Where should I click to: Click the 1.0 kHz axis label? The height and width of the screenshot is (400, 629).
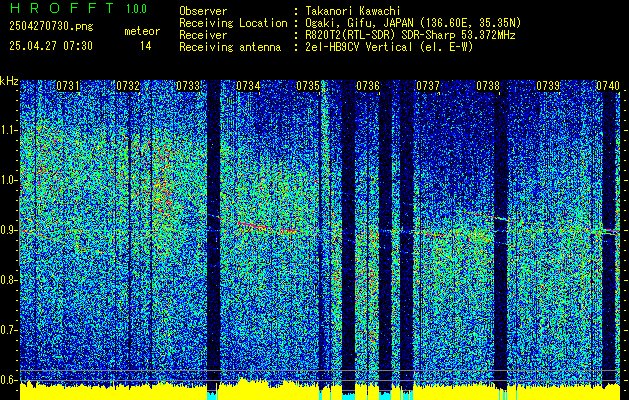tap(8, 180)
